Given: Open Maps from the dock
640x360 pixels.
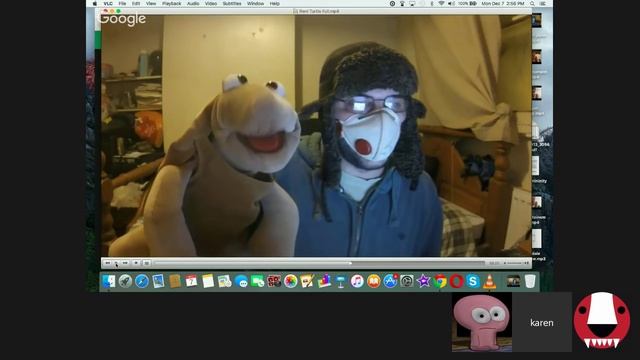Looking at the screenshot, I should pos(224,281).
